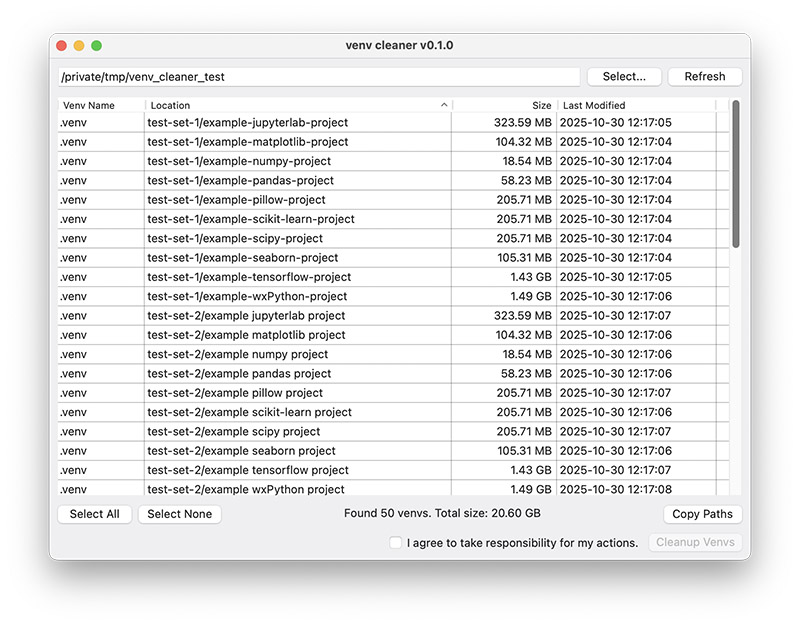This screenshot has width=800, height=624.
Task: Click the Select All button
Action: point(94,514)
